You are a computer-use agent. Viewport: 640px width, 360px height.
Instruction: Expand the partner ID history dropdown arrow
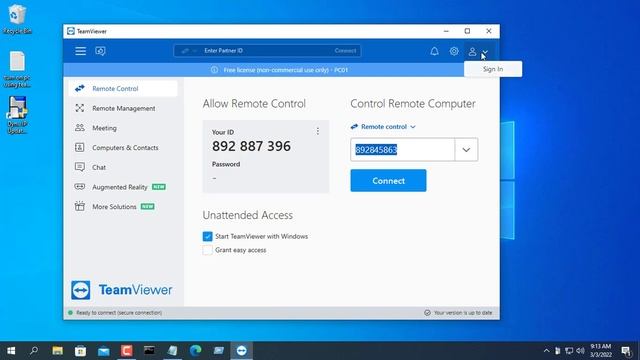point(466,150)
